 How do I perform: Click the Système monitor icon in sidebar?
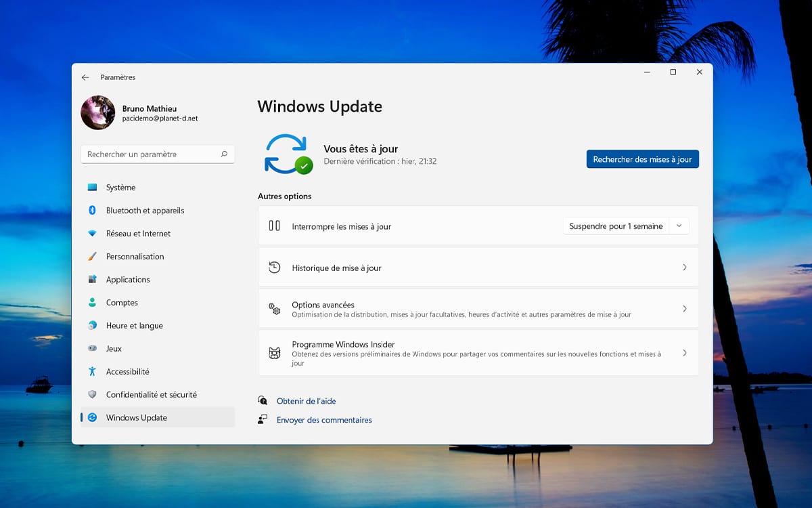(92, 188)
